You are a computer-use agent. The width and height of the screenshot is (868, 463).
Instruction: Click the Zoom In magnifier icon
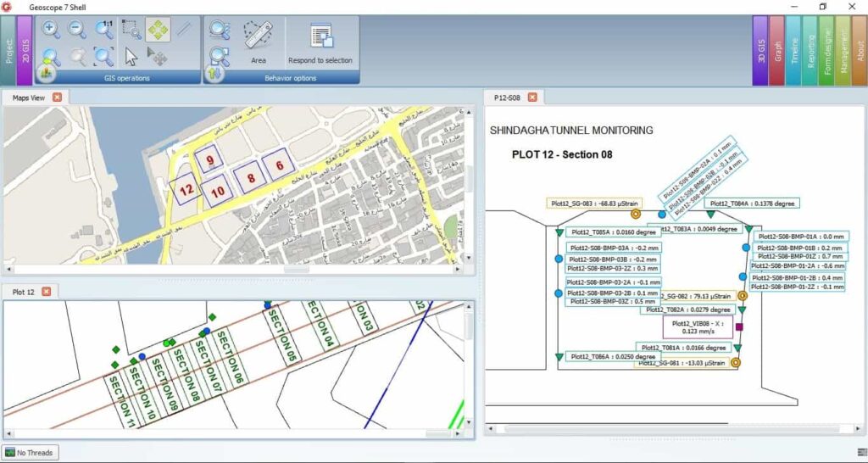click(51, 30)
